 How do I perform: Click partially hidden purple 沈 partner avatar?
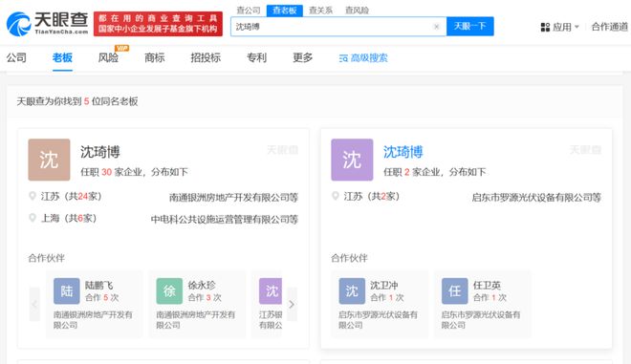pyautogui.click(x=271, y=290)
